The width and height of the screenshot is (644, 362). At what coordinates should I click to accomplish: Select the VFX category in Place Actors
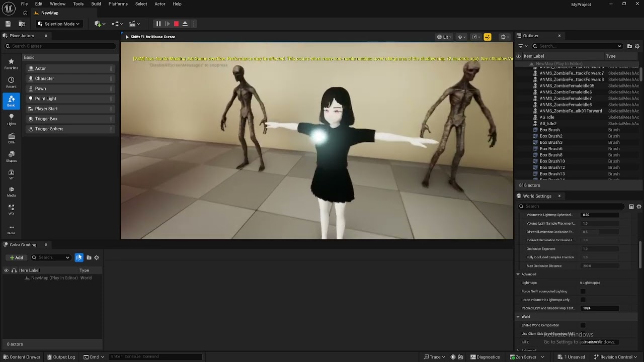11,210
